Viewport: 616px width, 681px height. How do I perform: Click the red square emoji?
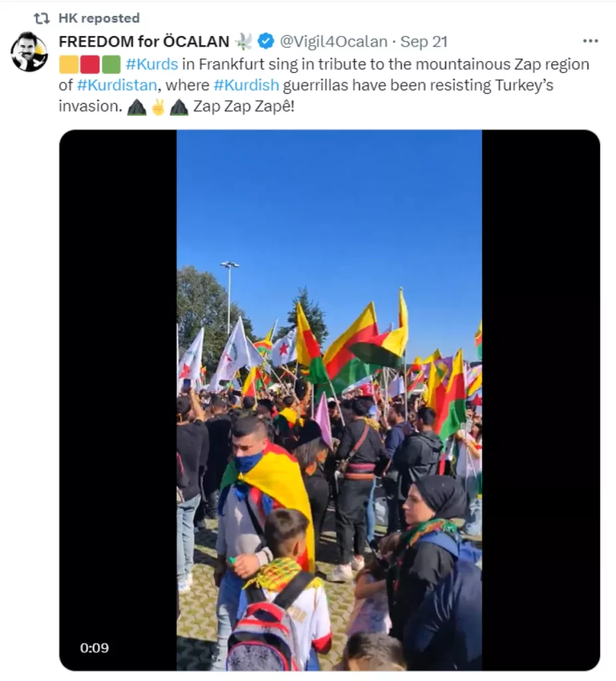(x=90, y=65)
